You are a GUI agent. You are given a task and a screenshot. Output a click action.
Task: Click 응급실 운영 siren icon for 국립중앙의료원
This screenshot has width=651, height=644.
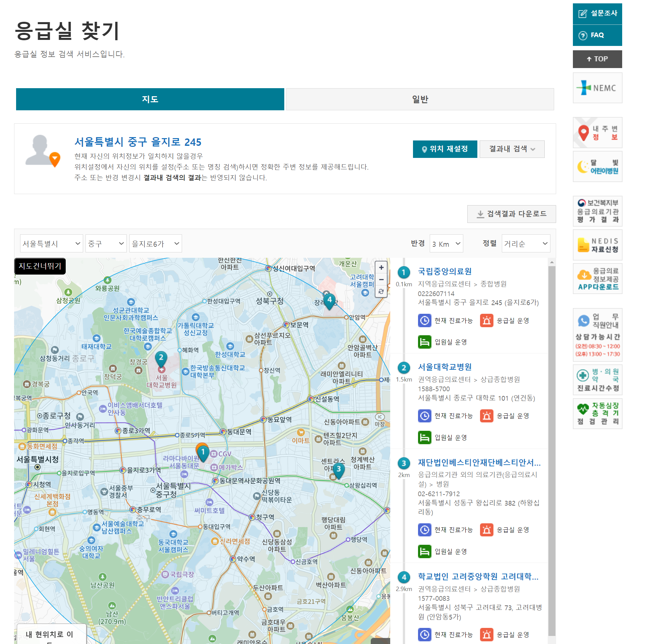(486, 320)
